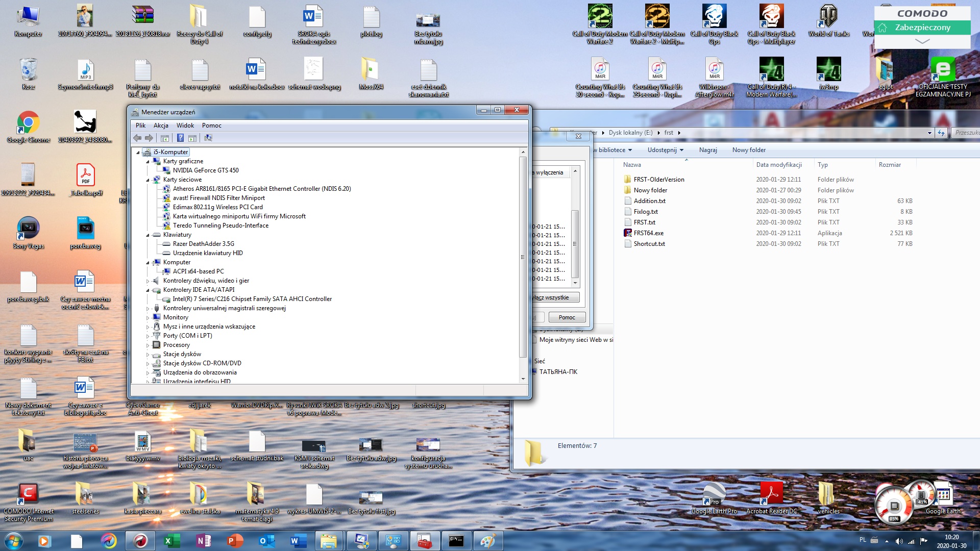Open World of Tanks desktop shortcut
Screen dimensions: 980x551
[829, 21]
